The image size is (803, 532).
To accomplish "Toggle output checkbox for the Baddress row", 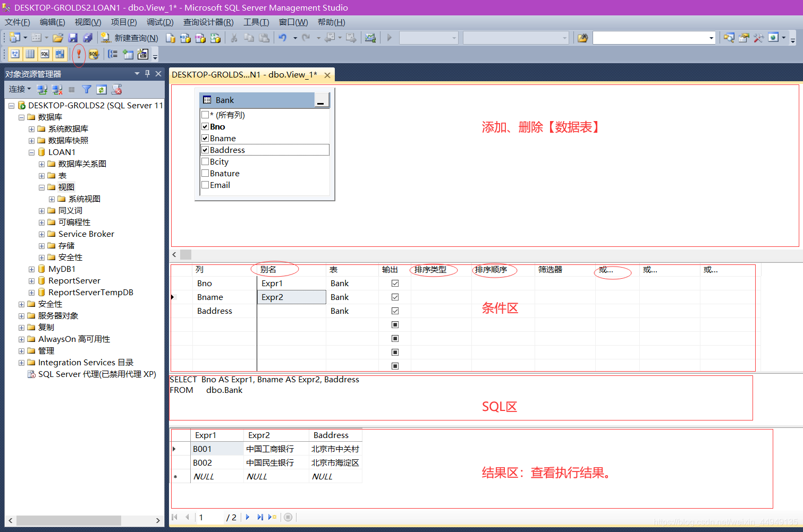I will (x=395, y=311).
